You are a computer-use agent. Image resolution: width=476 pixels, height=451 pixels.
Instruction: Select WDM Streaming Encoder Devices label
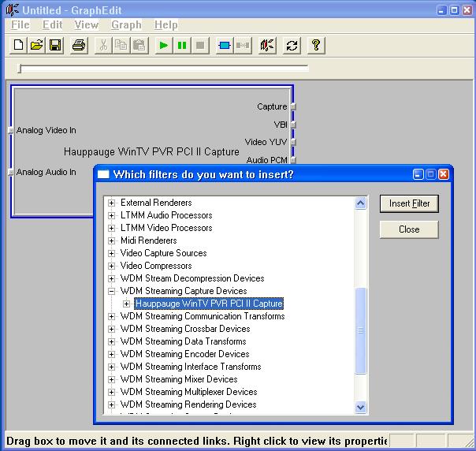(185, 354)
